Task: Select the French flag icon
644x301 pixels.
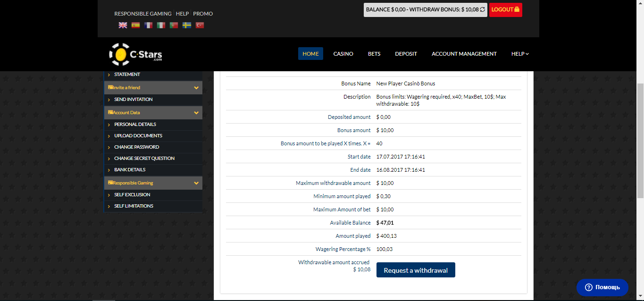Action: [x=148, y=25]
